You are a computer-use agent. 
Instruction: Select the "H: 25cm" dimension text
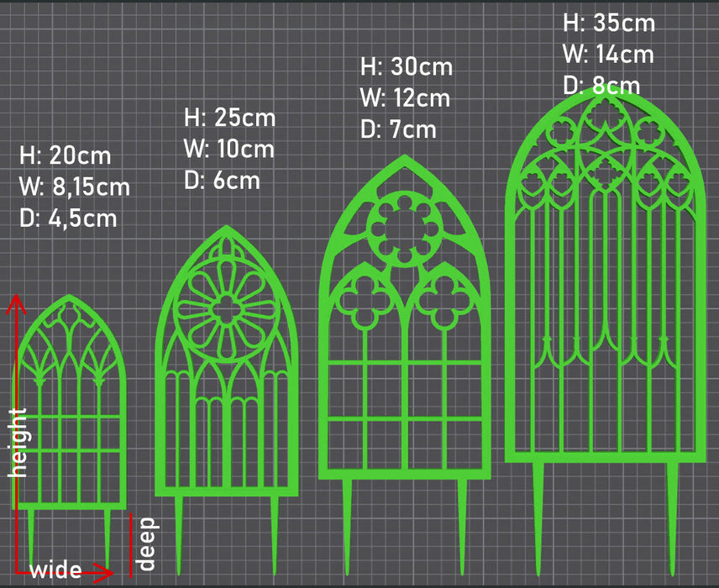tap(229, 117)
